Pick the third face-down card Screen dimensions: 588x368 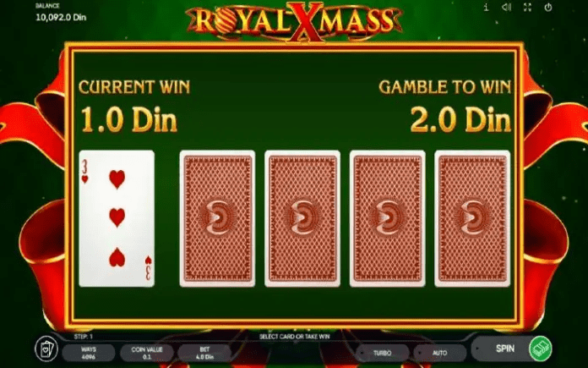click(x=388, y=218)
